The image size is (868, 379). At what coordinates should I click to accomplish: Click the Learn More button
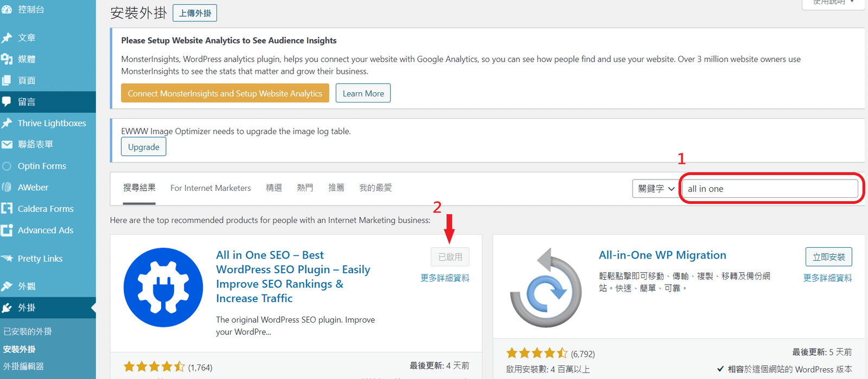[363, 93]
